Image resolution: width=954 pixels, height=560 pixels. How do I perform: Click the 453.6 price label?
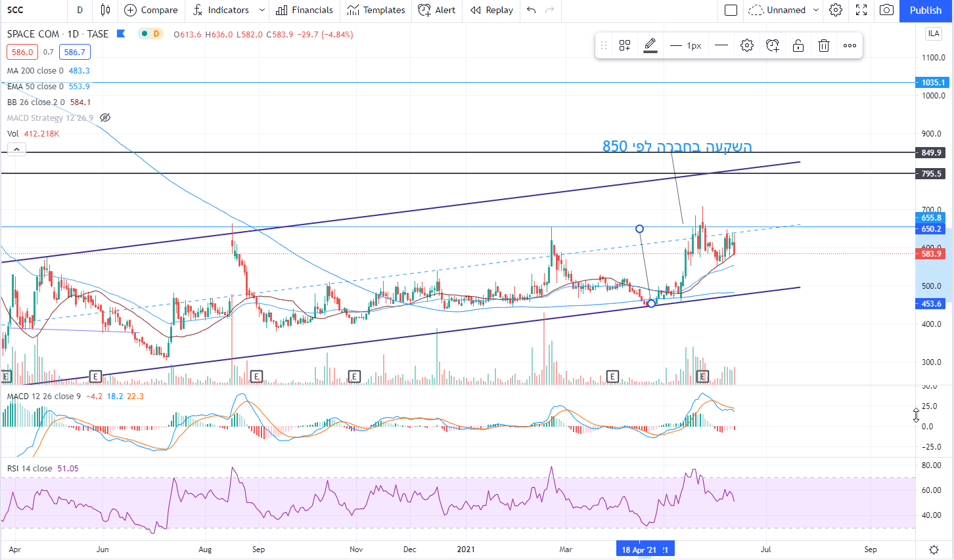931,303
